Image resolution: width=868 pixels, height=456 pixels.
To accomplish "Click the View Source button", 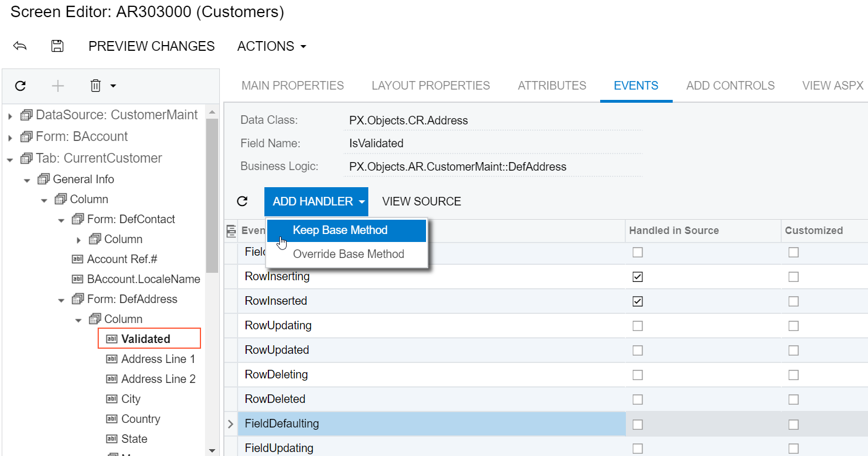I will tap(421, 201).
